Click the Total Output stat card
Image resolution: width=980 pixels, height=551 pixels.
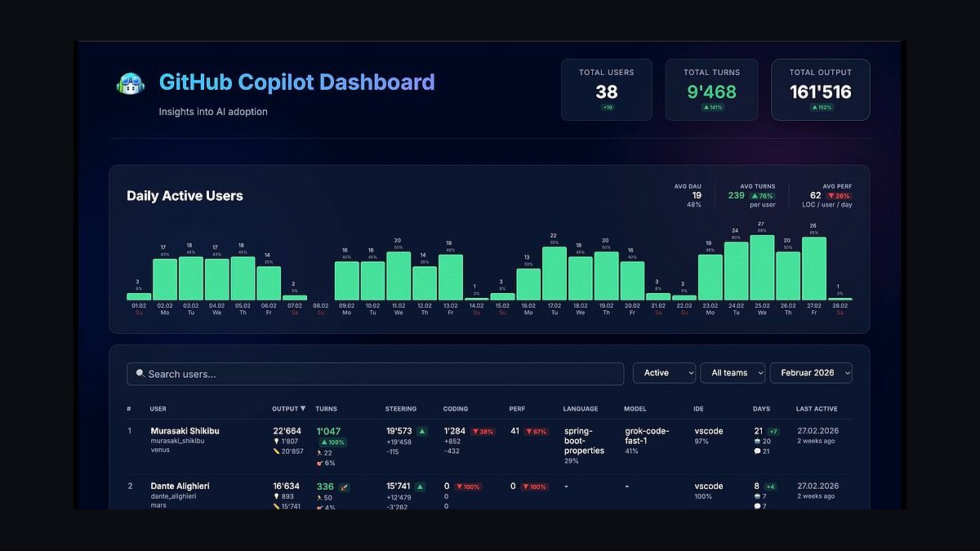pyautogui.click(x=820, y=90)
